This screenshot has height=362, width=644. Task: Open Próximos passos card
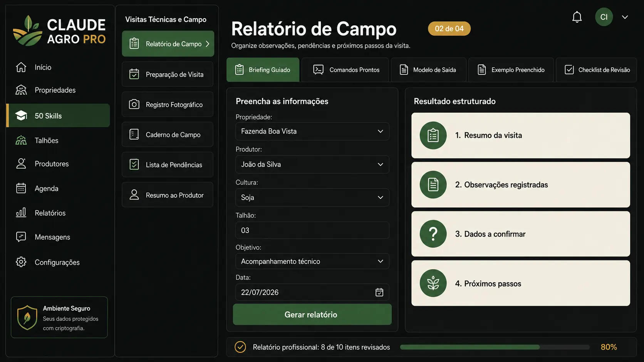click(x=521, y=283)
